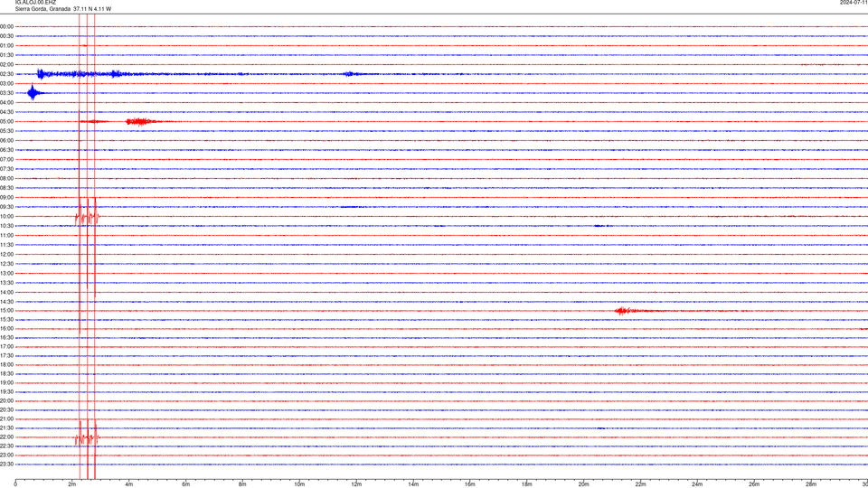
Task: Click the 22:00 time row label
Action: pyautogui.click(x=6, y=437)
